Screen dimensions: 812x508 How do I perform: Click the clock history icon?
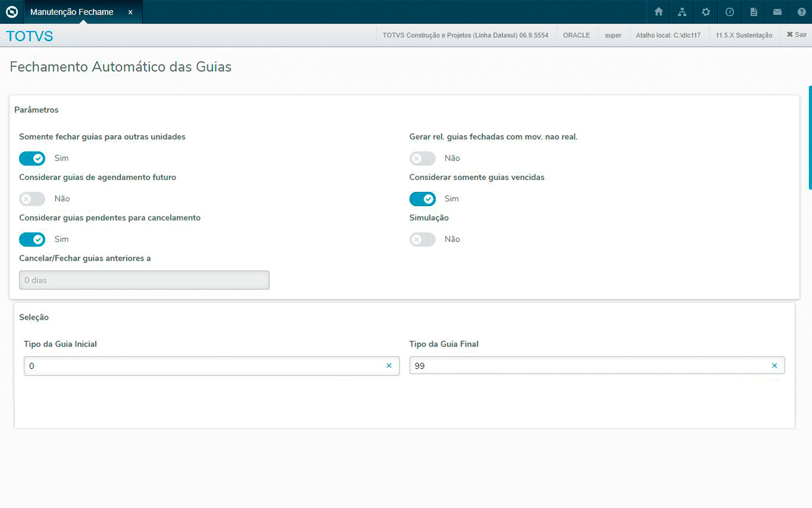click(x=730, y=12)
